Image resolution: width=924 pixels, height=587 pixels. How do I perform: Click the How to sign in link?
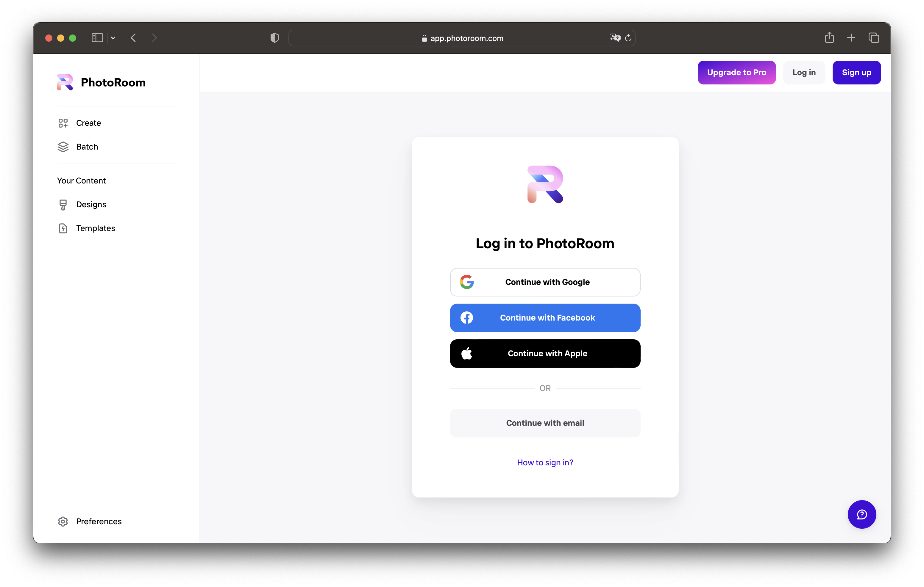pos(545,462)
